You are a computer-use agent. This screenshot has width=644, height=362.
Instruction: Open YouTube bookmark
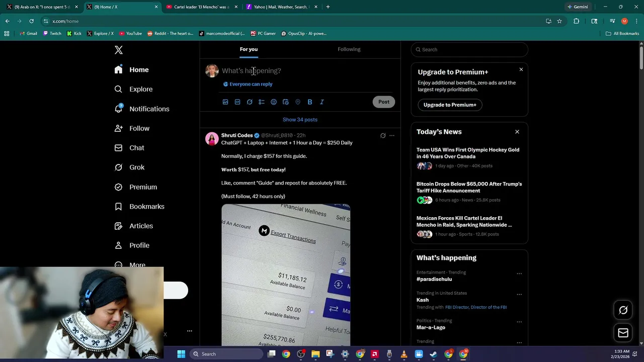click(131, 34)
